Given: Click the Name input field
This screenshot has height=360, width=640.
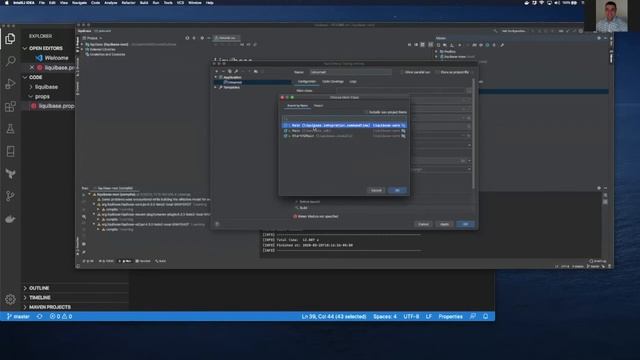Looking at the screenshot, I should [350, 72].
